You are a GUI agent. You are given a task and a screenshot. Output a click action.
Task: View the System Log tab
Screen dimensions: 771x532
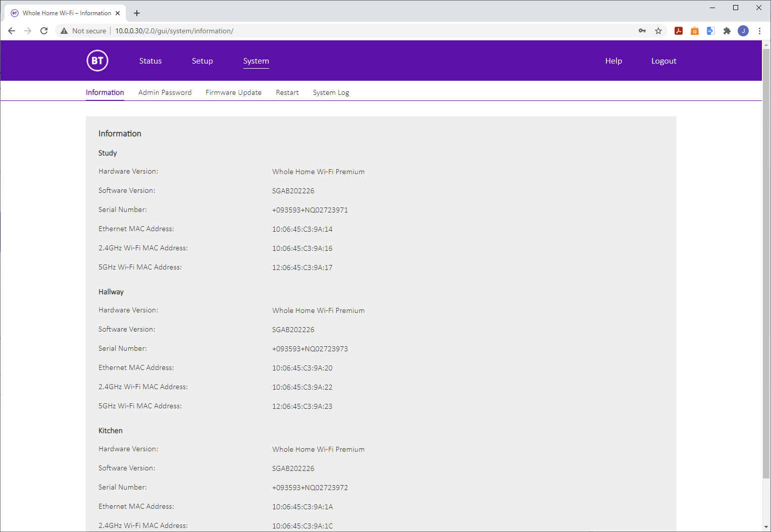pos(331,93)
